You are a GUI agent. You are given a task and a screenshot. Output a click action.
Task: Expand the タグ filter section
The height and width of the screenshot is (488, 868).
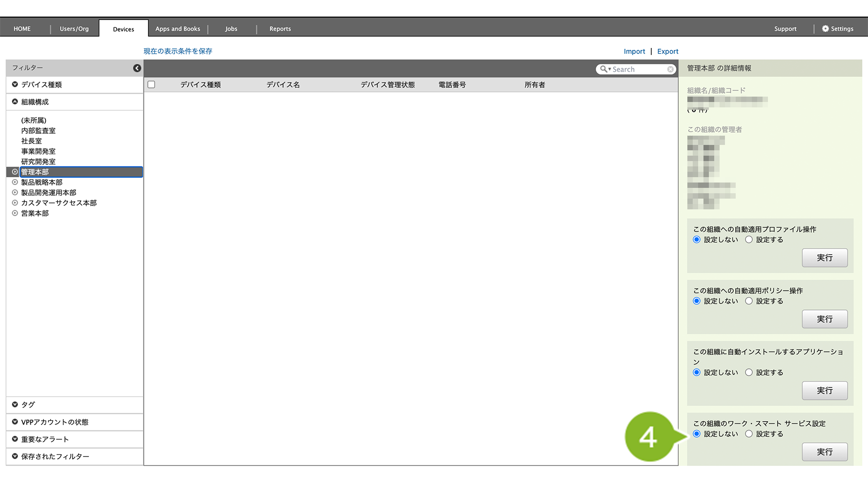(15, 405)
